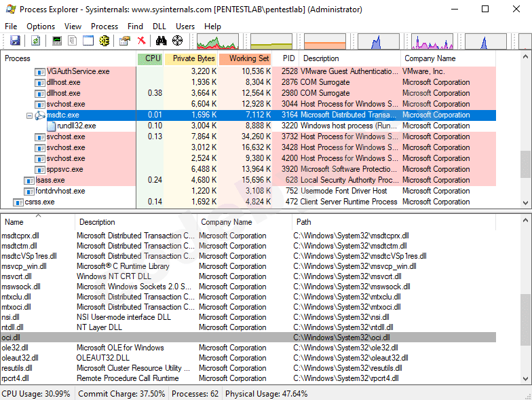Viewport: 532px width, 400px height.
Task: Sort DLL list by Path header
Action: [394, 222]
